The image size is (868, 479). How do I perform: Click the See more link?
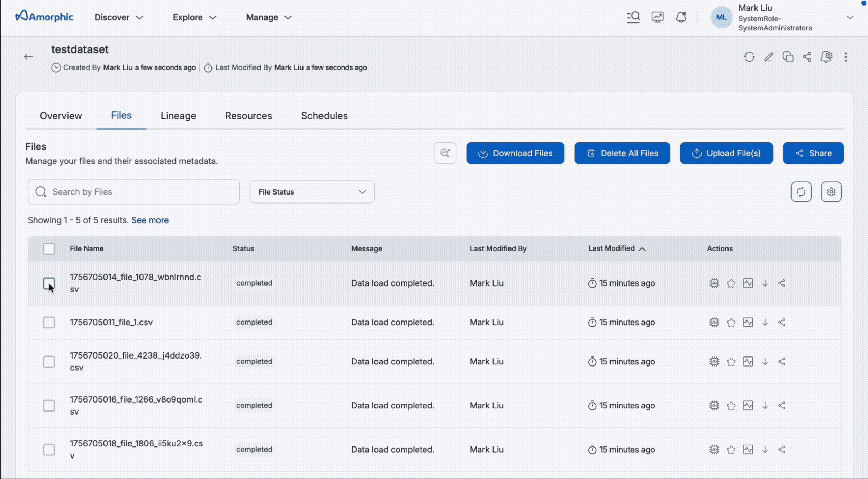coord(150,220)
